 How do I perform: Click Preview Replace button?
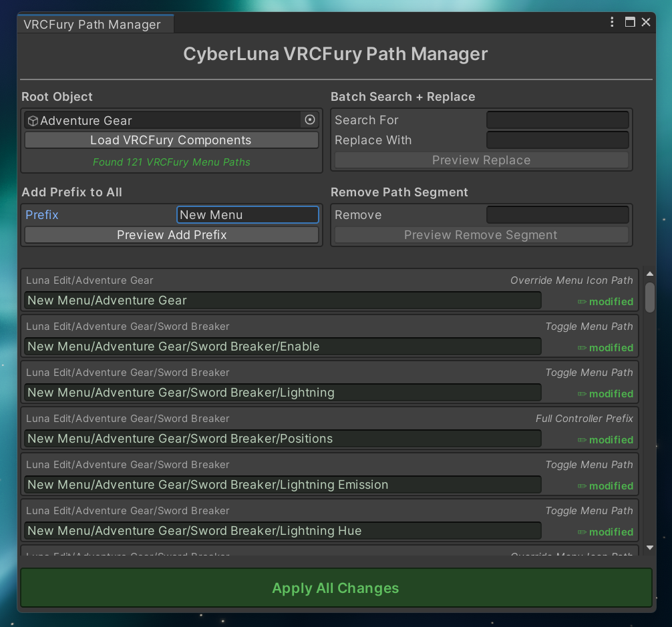pos(481,160)
